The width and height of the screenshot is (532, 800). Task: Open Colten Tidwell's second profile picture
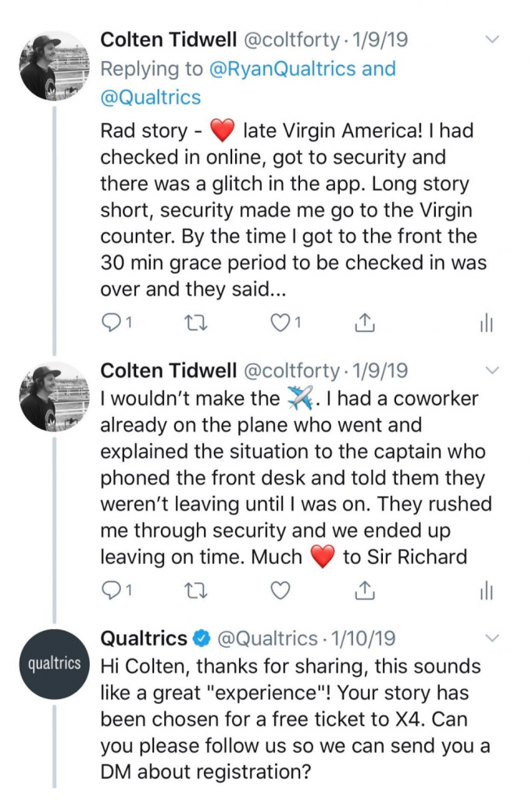click(x=55, y=397)
